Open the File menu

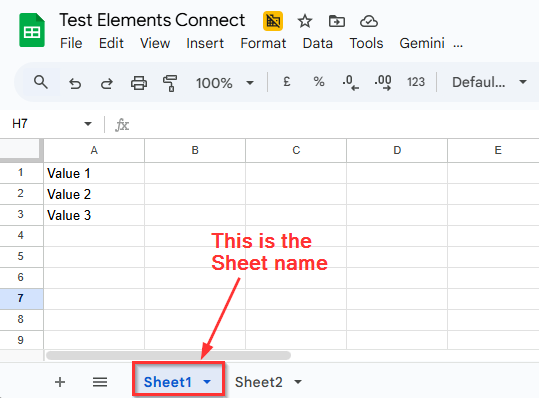tap(71, 43)
